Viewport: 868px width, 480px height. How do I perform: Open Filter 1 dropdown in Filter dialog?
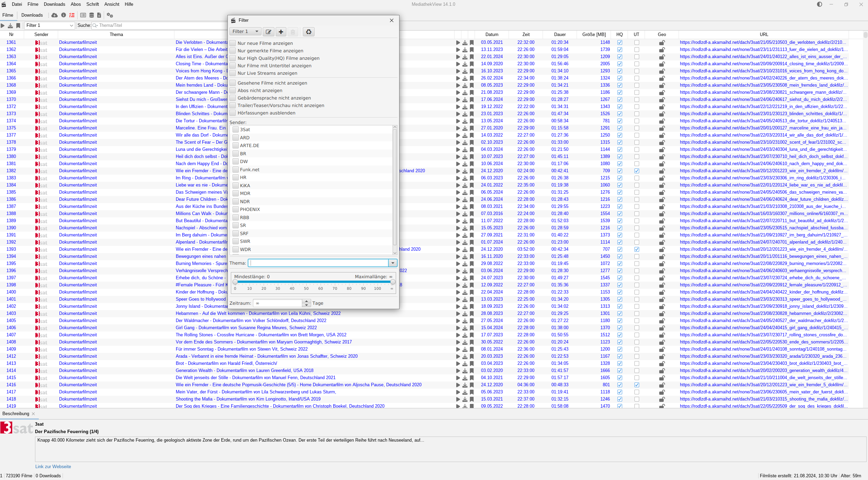pos(245,32)
